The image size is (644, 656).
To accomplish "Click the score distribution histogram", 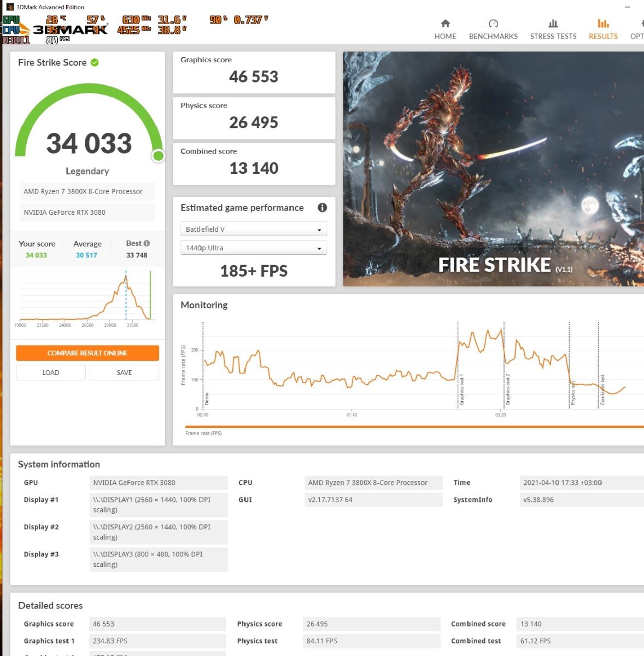I will (87, 297).
